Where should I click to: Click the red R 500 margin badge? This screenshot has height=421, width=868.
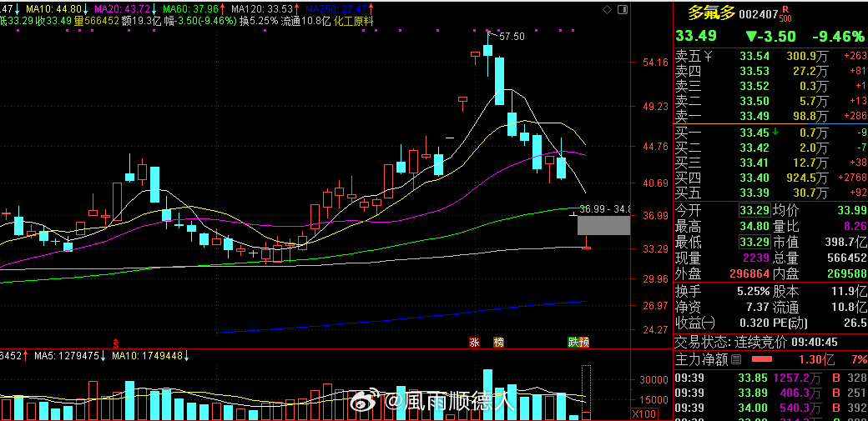point(785,14)
